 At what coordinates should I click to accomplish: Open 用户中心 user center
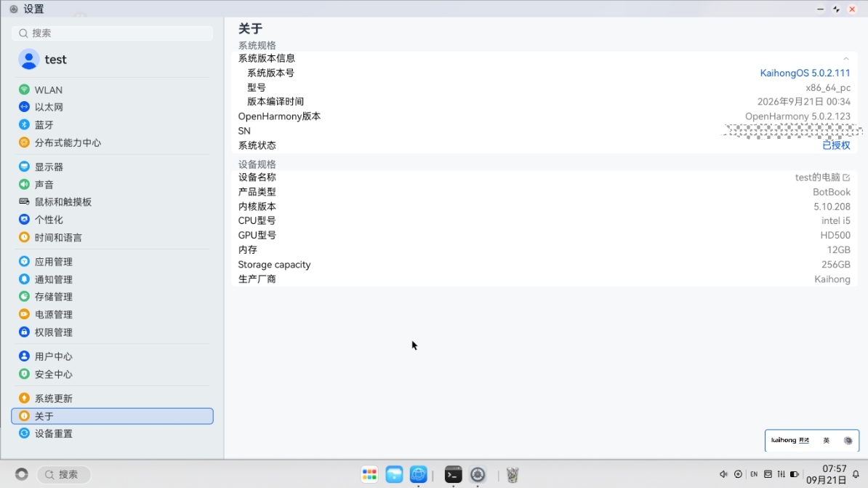point(112,356)
